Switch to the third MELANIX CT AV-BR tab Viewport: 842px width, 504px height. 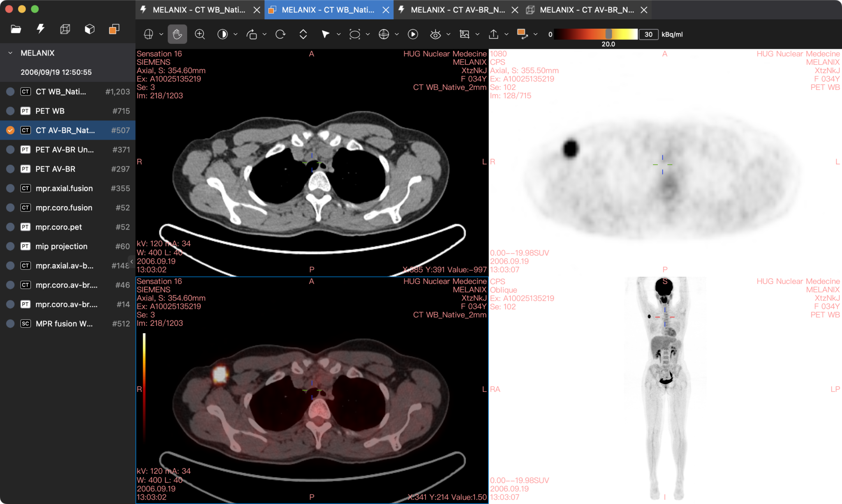(x=457, y=9)
